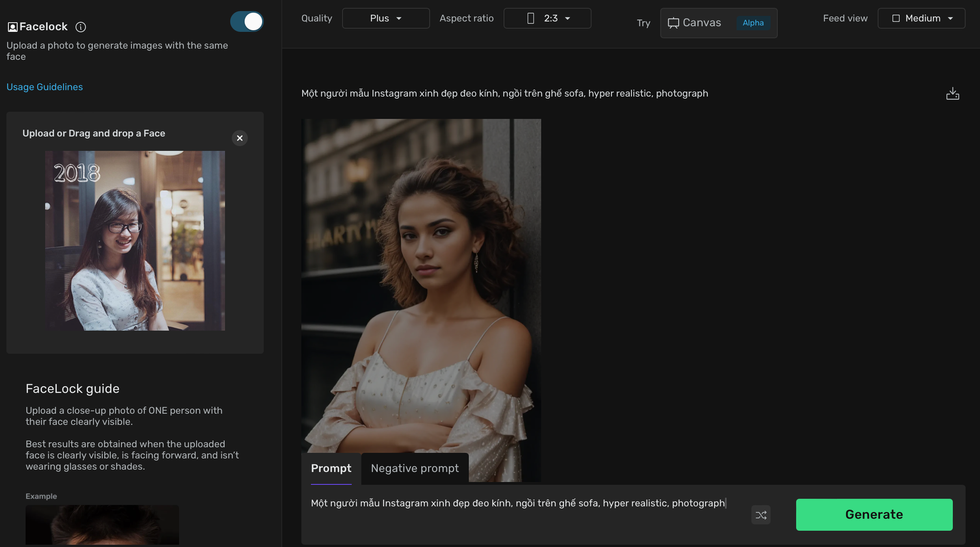Image resolution: width=980 pixels, height=547 pixels.
Task: Click the Facelock portrait icon
Action: tap(13, 27)
